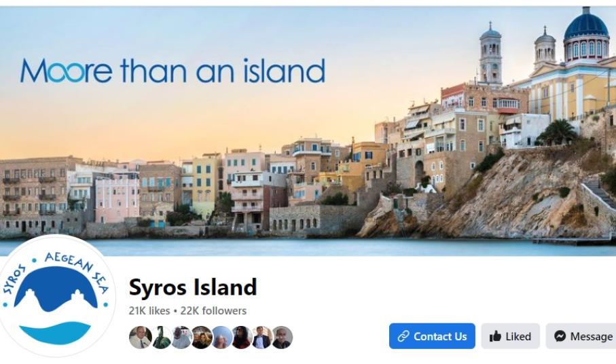The width and height of the screenshot is (616, 364).
Task: Open avatar of dark-haired woman in red top
Action: [x=242, y=338]
